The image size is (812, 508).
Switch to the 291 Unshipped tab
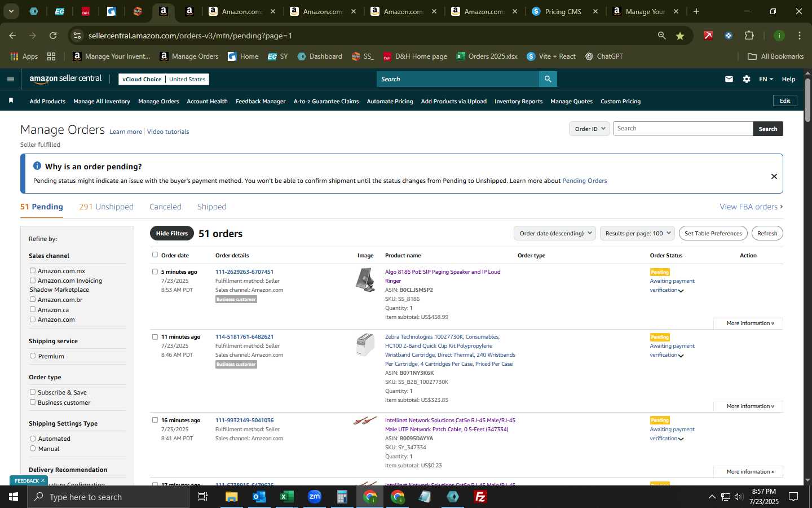click(x=106, y=207)
